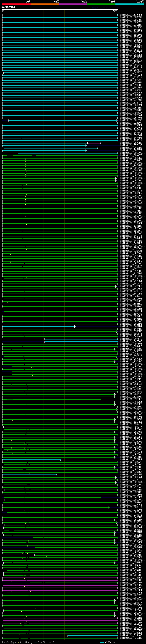Click the orange ~40% identity legend segment

(44, 4)
